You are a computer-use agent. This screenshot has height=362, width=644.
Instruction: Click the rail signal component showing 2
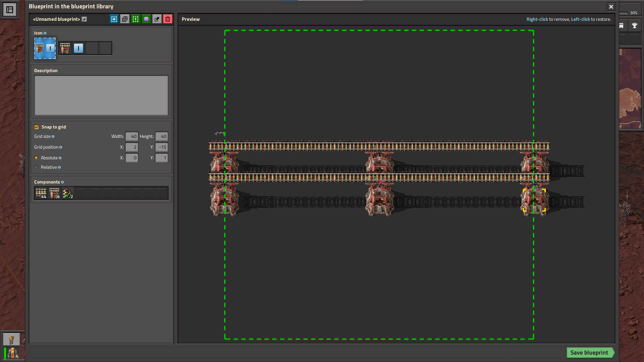coord(68,193)
